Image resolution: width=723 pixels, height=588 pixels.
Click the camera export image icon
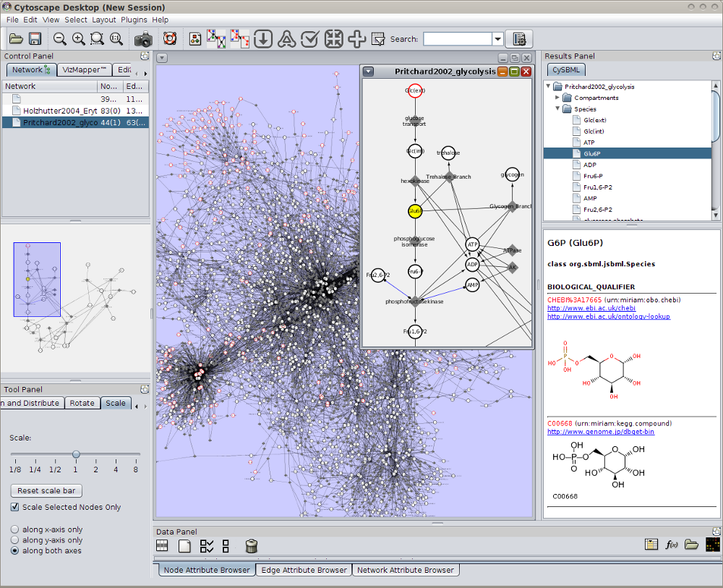pos(143,39)
